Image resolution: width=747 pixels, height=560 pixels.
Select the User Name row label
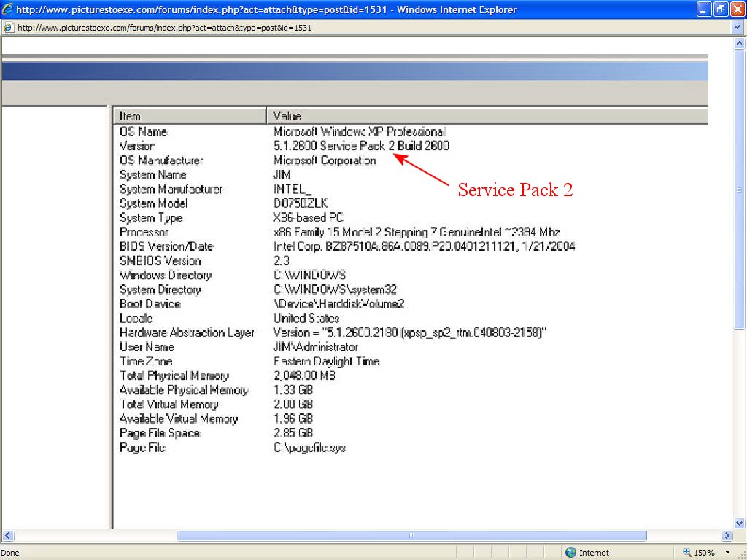tap(147, 346)
